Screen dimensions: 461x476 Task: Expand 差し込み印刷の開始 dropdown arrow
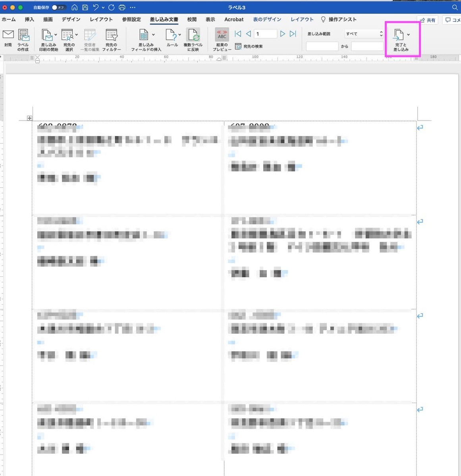pos(56,35)
